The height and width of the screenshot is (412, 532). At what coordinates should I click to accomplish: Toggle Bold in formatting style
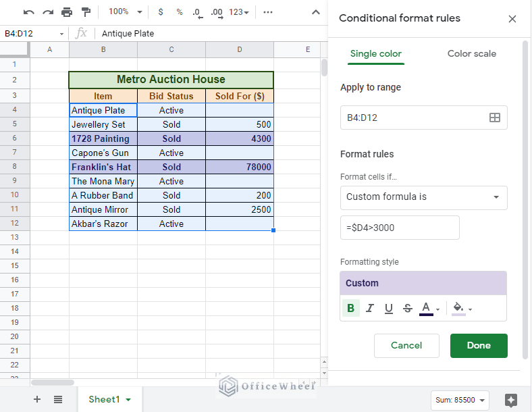point(350,309)
